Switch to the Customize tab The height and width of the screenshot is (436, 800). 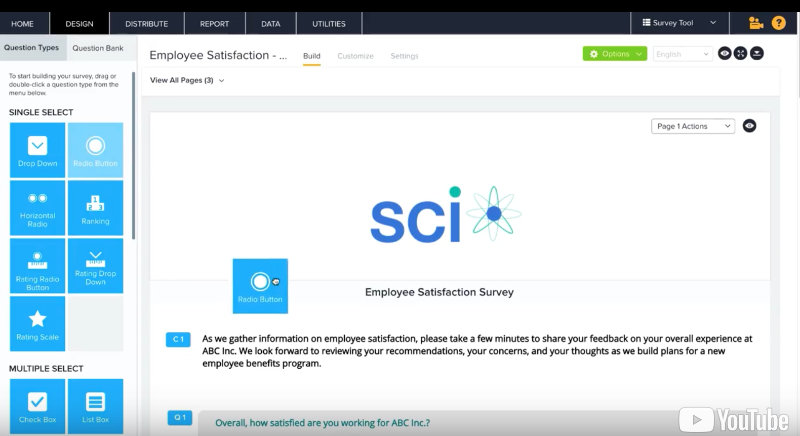point(355,56)
